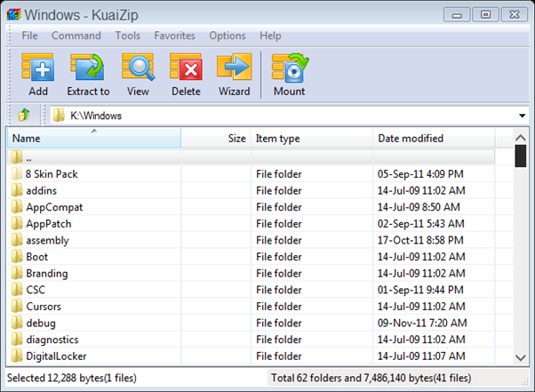Click the 'Selected 12,288 bytes(1 files)' status text
Image resolution: width=535 pixels, height=392 pixels.
click(x=72, y=378)
